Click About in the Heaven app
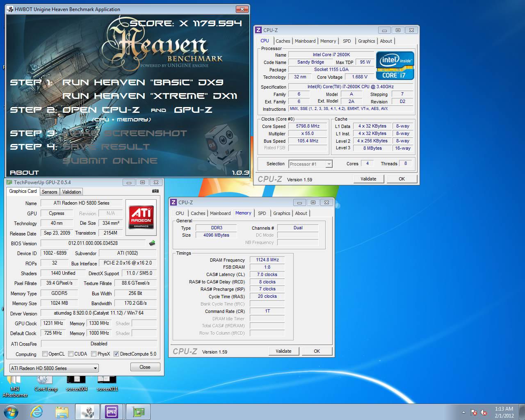This screenshot has width=525, height=420. [24, 173]
